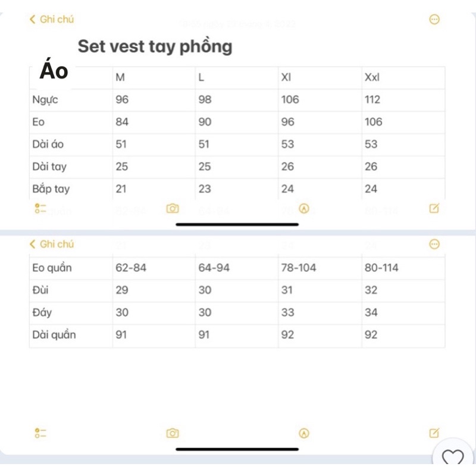Go back with the top Ghi chú button
Viewport: 476px width, 476px height.
pyautogui.click(x=51, y=19)
